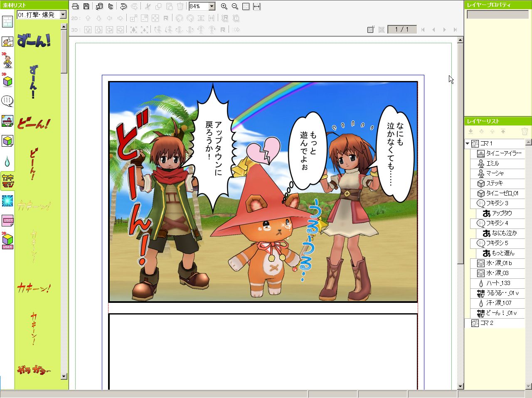Screen dimensions: 532x398
Task: Click the material list scrollbar thumb
Action: pyautogui.click(x=64, y=52)
